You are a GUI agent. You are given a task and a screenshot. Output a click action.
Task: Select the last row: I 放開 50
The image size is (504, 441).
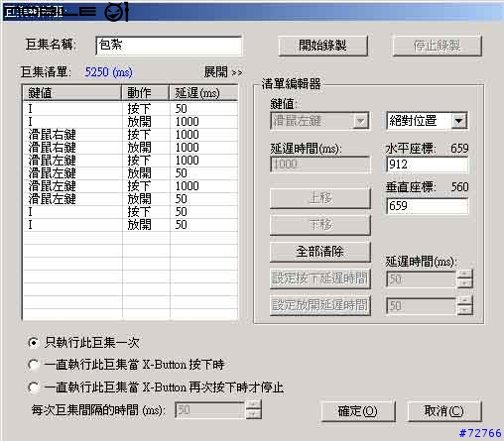pyautogui.click(x=130, y=225)
